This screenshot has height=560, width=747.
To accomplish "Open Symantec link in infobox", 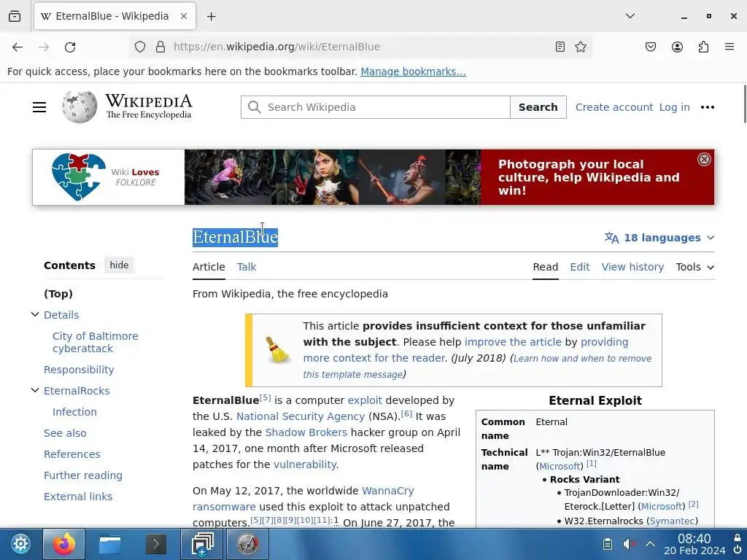I will (x=672, y=521).
